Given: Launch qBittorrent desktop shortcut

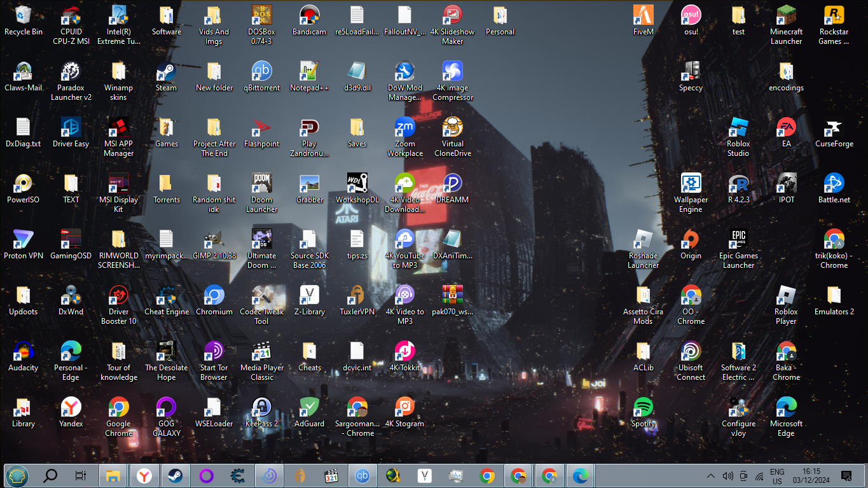Looking at the screenshot, I should 261,77.
